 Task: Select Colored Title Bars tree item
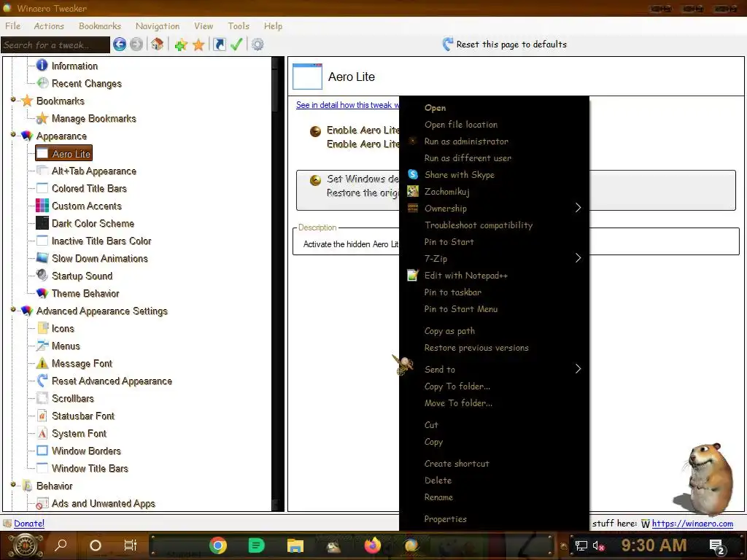click(89, 189)
